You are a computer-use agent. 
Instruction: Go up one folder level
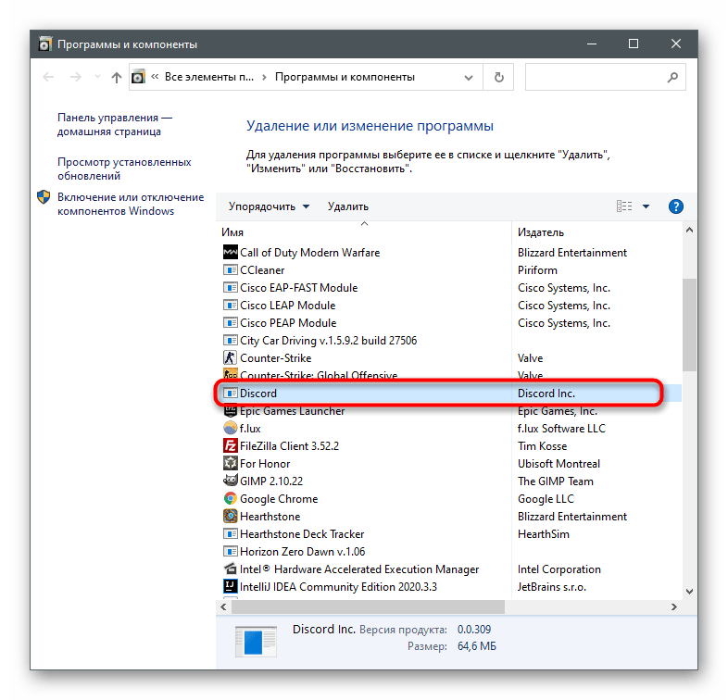click(x=117, y=77)
